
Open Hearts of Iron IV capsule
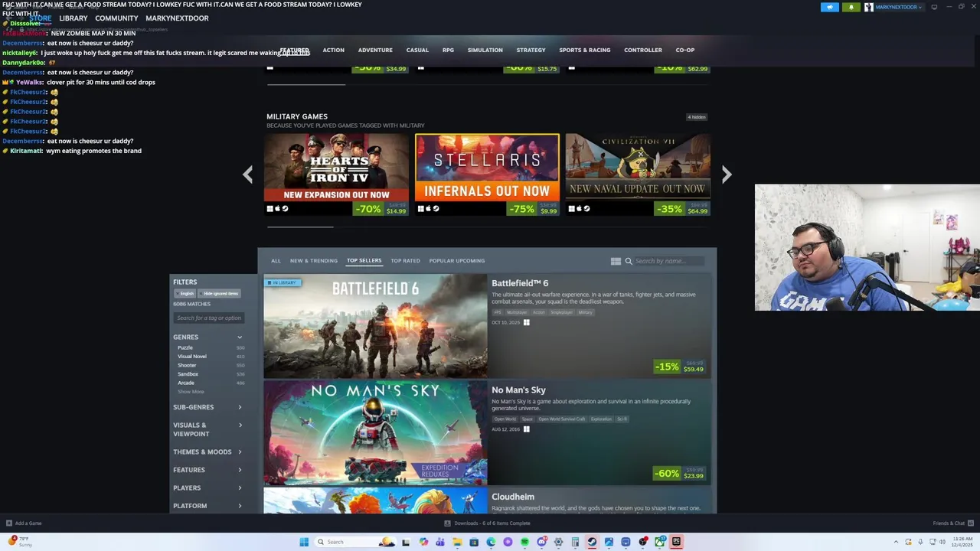click(x=336, y=174)
